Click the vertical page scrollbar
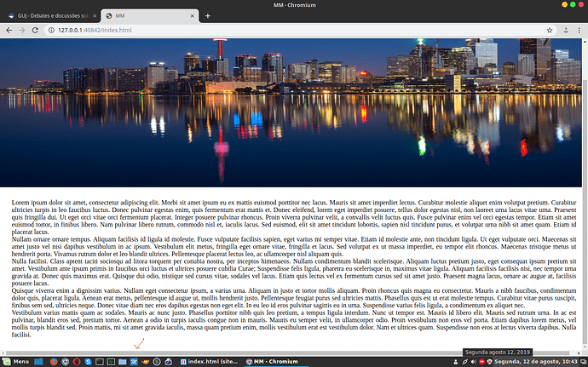This screenshot has width=588, height=367. click(x=585, y=195)
